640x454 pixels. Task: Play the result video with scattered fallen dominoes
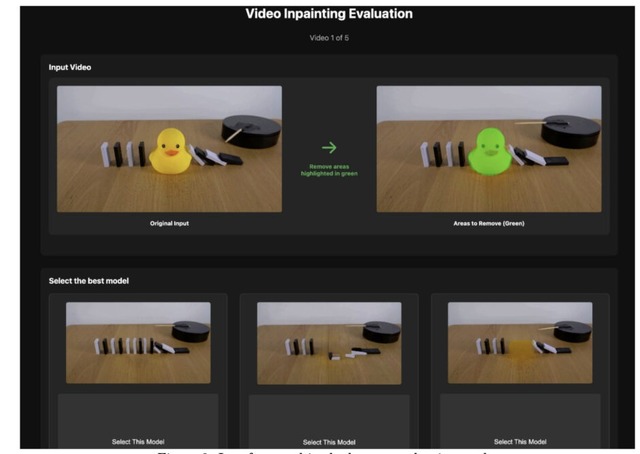[329, 342]
